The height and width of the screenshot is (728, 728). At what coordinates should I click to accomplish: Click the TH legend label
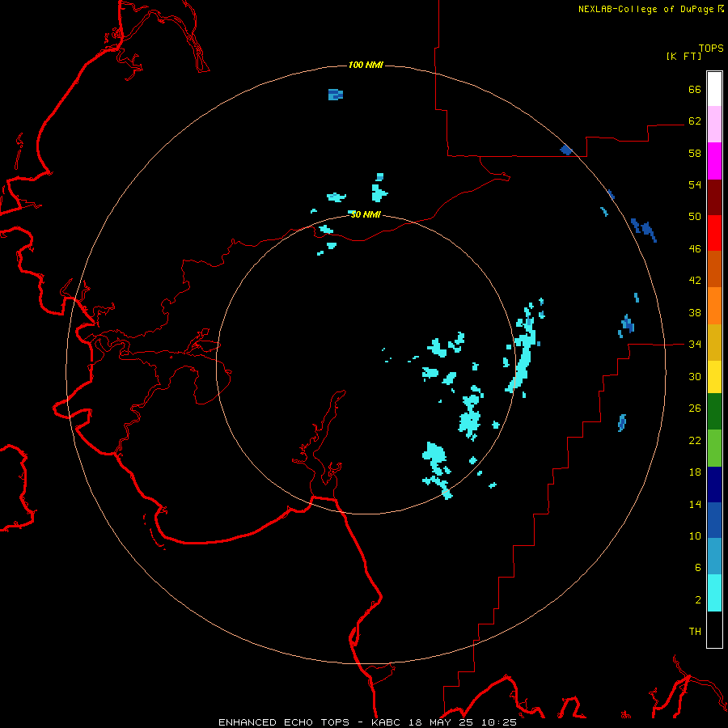pos(695,632)
